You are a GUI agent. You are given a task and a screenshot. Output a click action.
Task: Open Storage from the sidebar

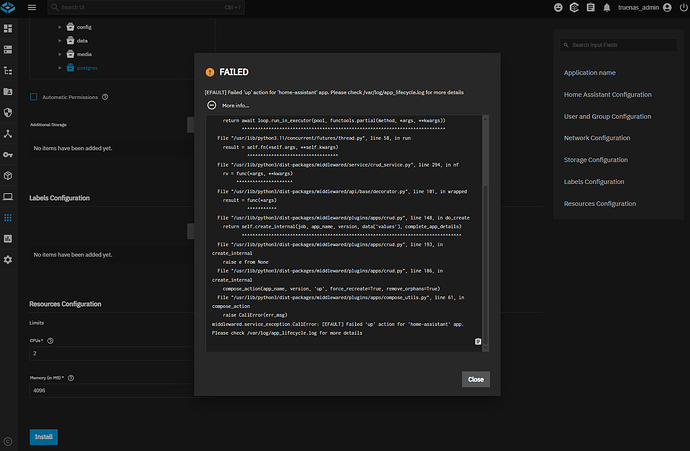[x=8, y=49]
